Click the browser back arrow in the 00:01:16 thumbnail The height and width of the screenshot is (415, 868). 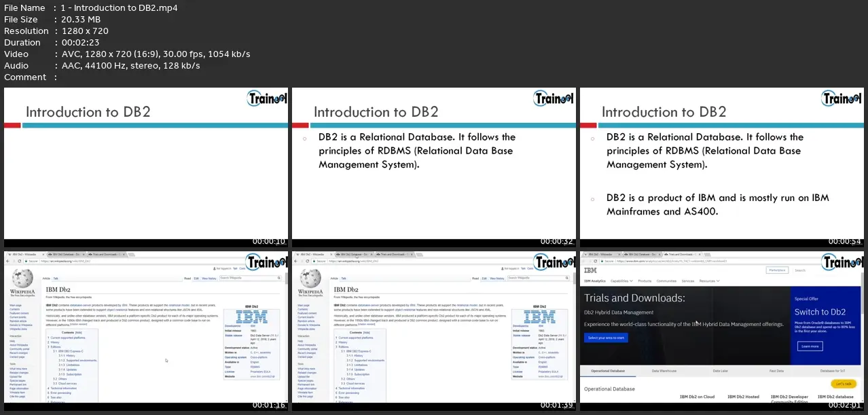point(7,261)
